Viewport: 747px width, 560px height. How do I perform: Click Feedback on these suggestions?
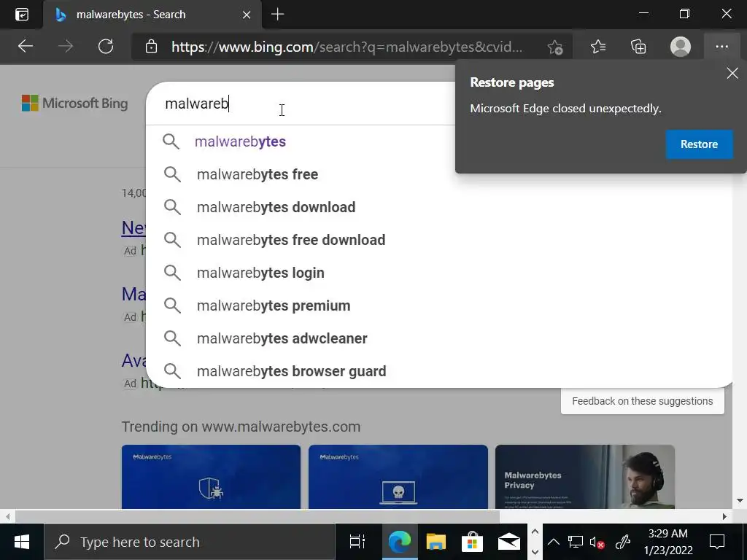click(642, 401)
